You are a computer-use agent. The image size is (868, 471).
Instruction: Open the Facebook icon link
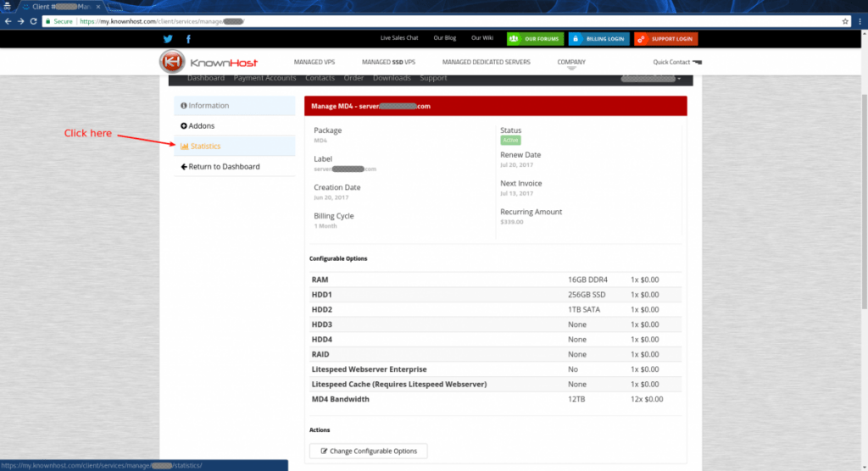[188, 39]
